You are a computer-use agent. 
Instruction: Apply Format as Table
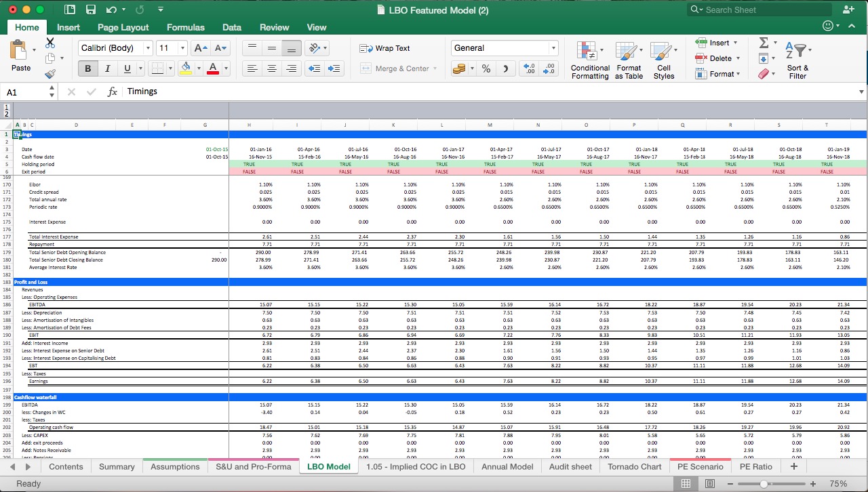click(629, 60)
